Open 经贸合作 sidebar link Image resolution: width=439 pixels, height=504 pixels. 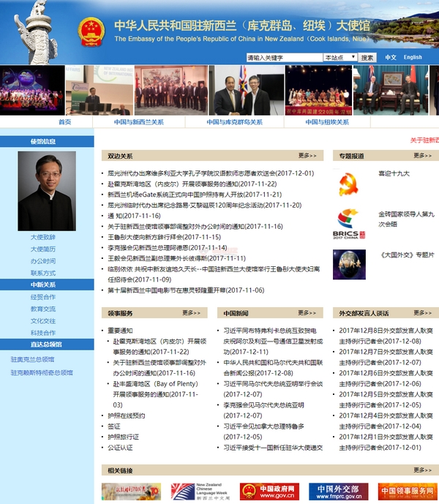(x=43, y=297)
